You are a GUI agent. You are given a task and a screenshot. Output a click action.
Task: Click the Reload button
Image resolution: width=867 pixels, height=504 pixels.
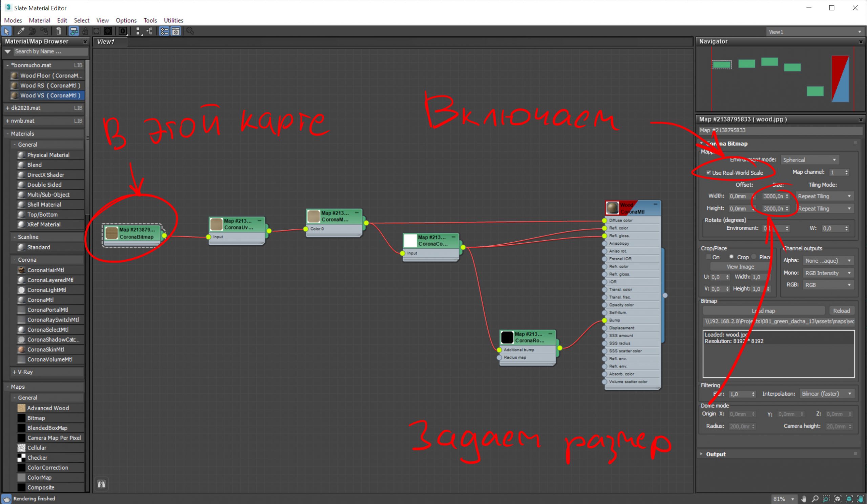(x=841, y=310)
